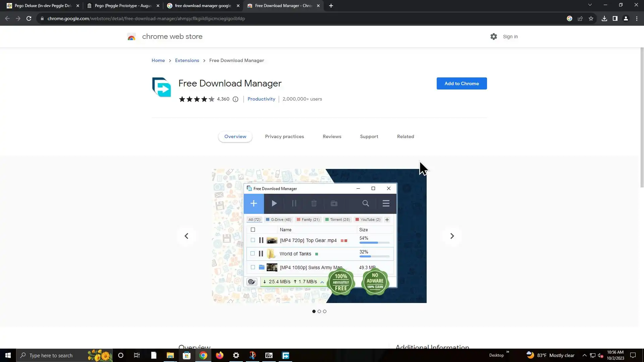
Task: Bookmark this page with star icon
Action: (591, 18)
